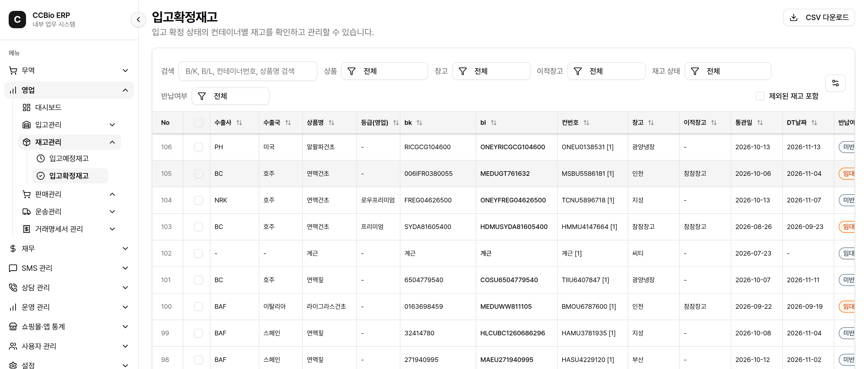868x369 pixels.
Task: Check the row 106 checkbox
Action: point(199,147)
